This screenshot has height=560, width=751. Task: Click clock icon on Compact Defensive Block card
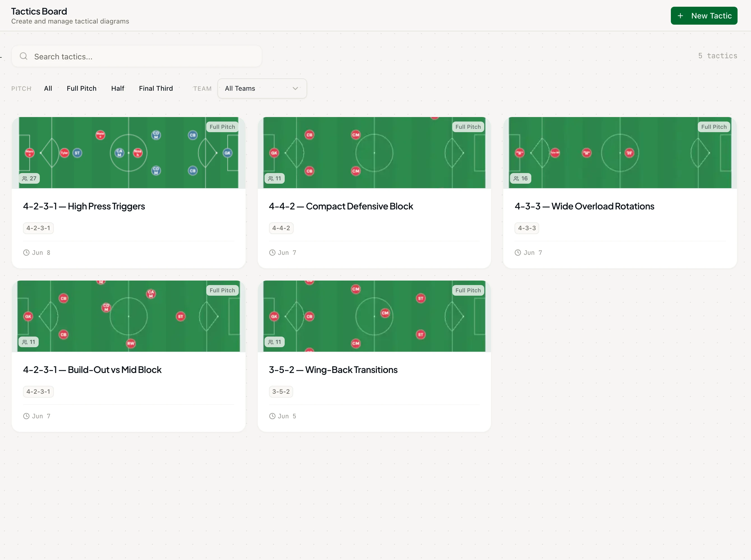tap(272, 253)
